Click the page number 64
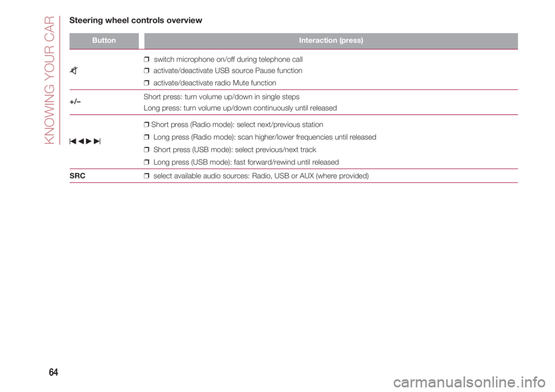 click(x=53, y=372)
